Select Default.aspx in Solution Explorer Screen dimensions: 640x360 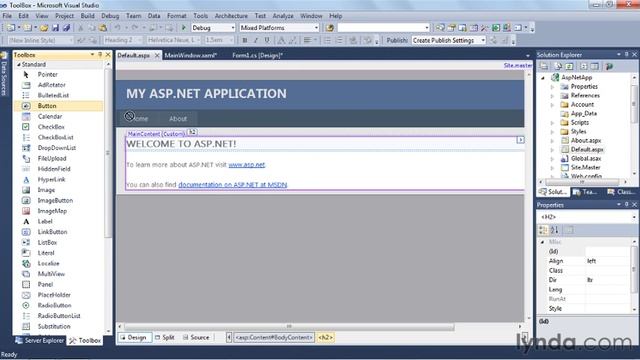587,149
